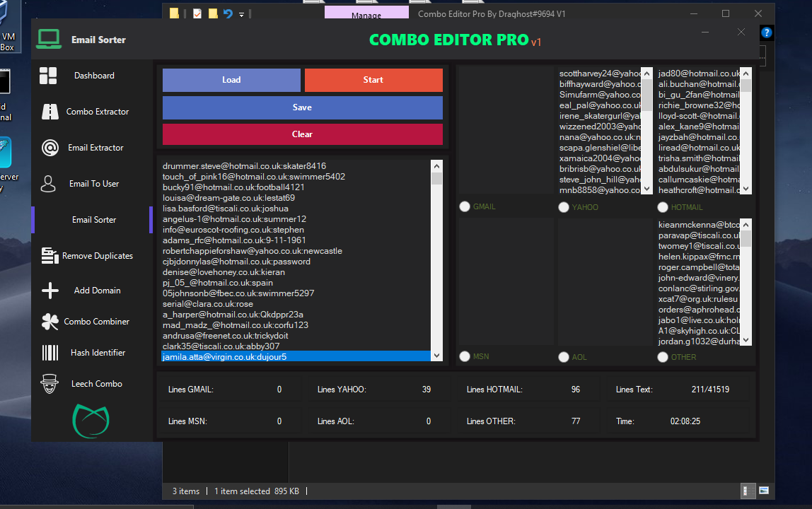
Task: Open the Explorer quick access toolbar dropdown
Action: coord(241,15)
